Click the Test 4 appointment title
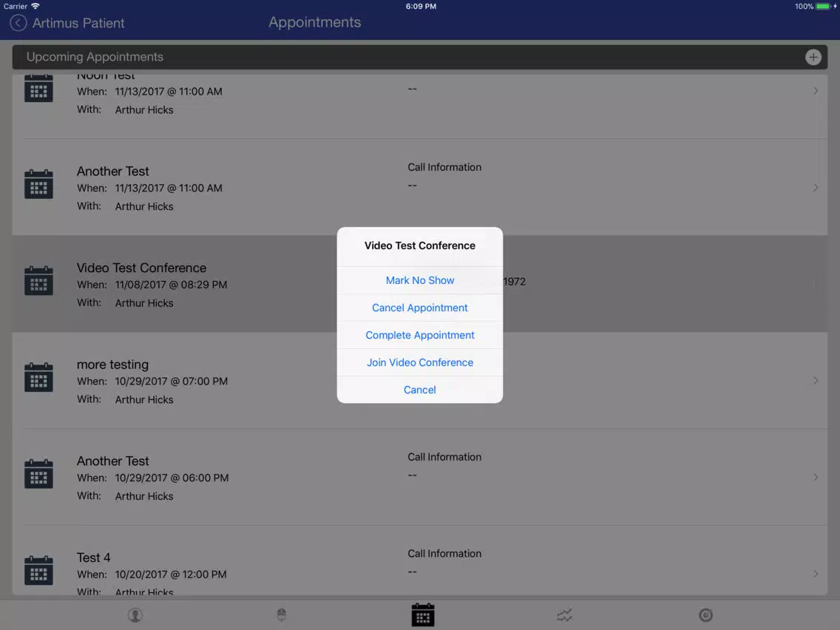The image size is (840, 630). tap(93, 558)
